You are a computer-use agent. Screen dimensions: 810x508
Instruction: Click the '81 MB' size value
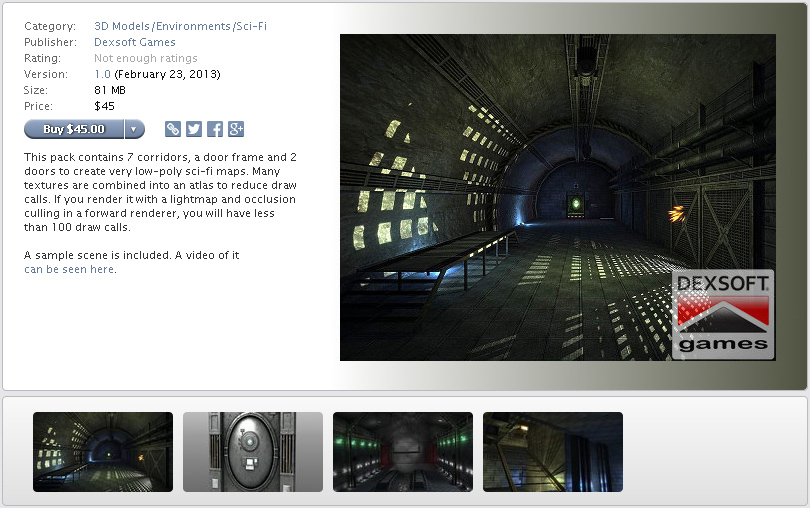(110, 90)
